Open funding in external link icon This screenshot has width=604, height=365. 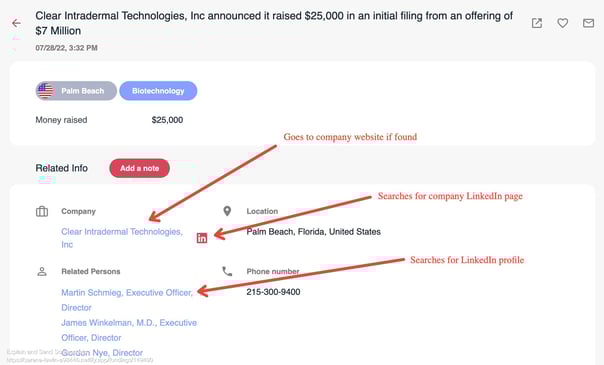(x=537, y=23)
